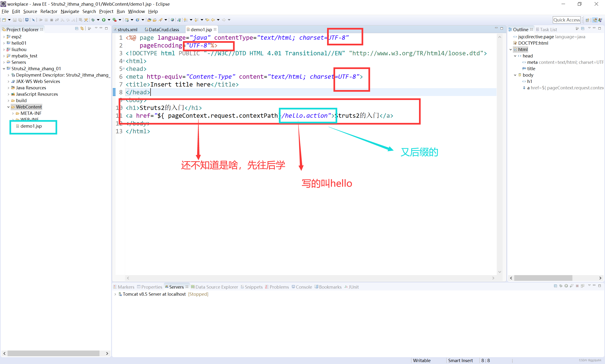Click Collapse All in Project Explorer
The image size is (605, 364).
pos(77,28)
